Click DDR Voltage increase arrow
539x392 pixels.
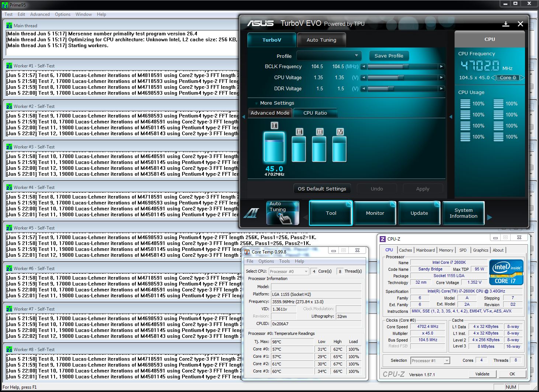point(441,89)
